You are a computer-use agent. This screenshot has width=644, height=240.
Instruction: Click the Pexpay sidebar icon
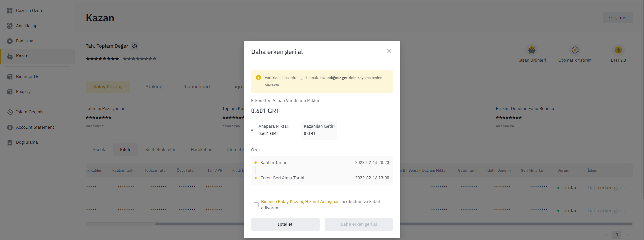[10, 92]
